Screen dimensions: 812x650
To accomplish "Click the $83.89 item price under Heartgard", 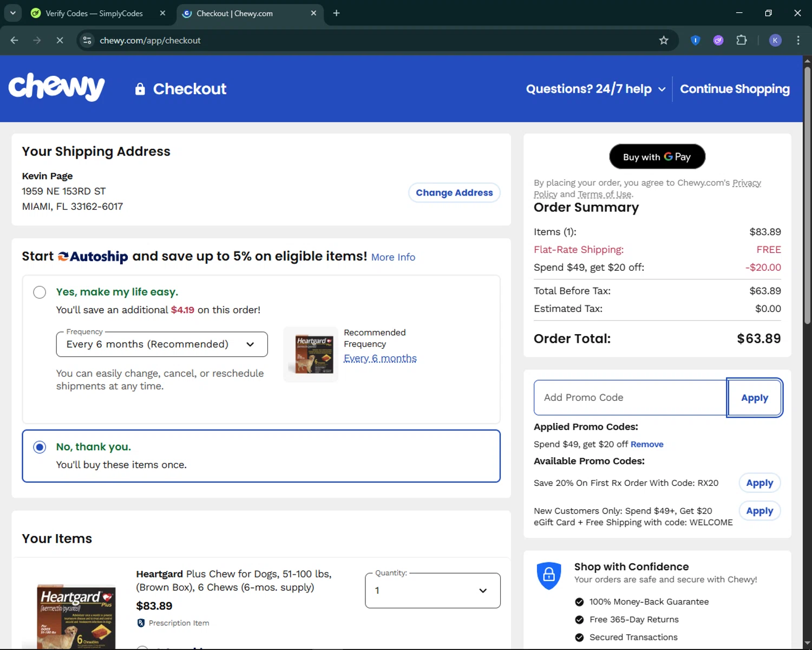I will [154, 606].
